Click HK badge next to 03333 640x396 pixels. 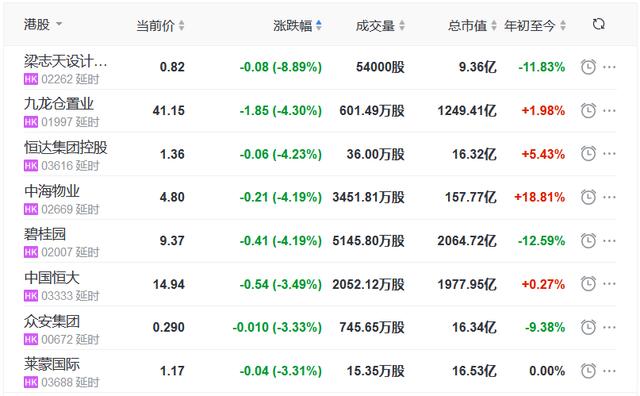tap(31, 296)
